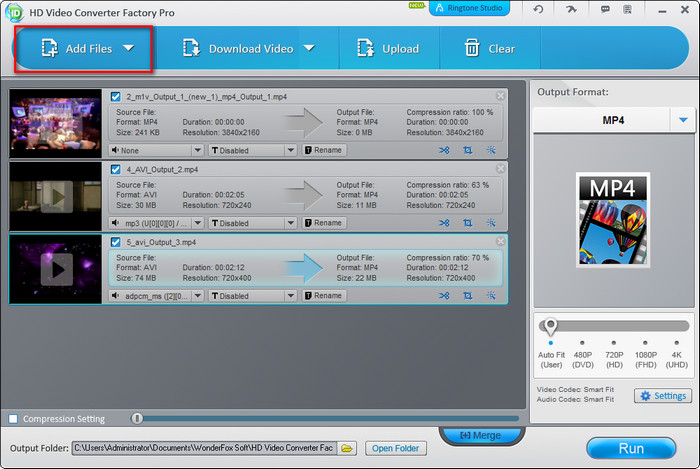The width and height of the screenshot is (700, 469).
Task: Click the large MP4 format image
Action: (x=613, y=220)
